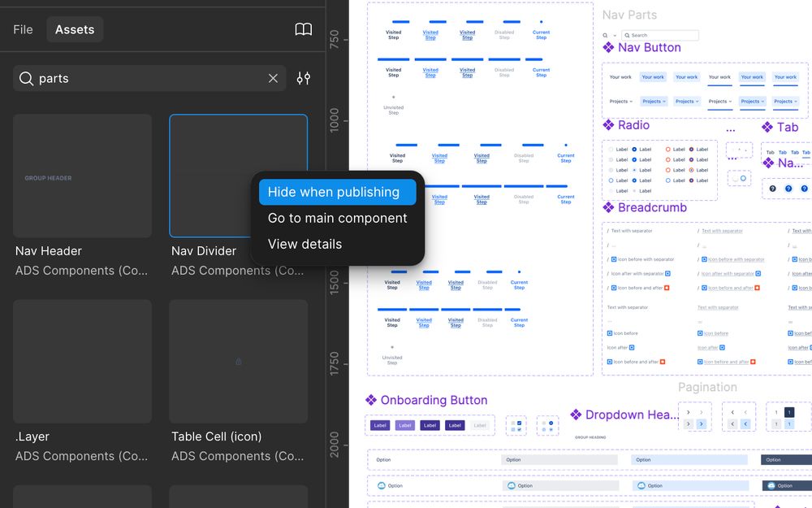812x508 pixels.
Task: Open asset search filter settings icon
Action: [x=304, y=78]
